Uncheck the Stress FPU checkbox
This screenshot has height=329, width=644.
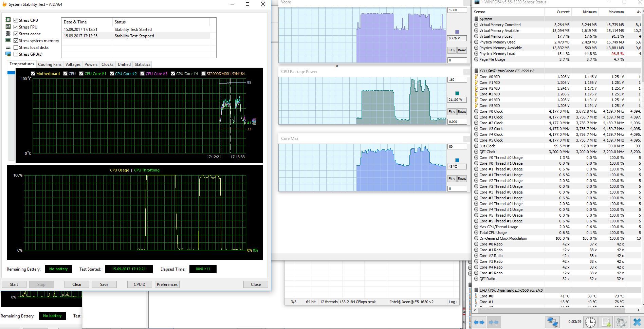[16, 27]
